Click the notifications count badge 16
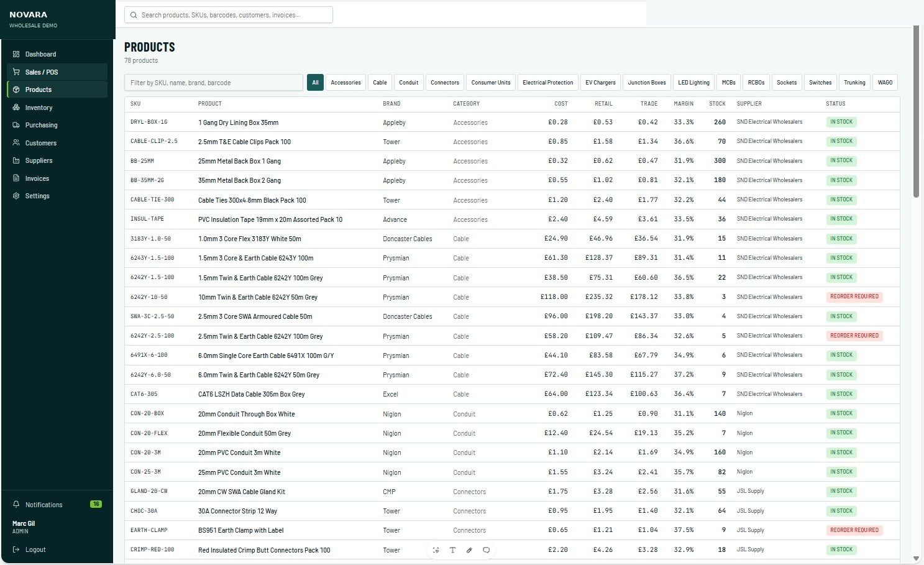This screenshot has height=565, width=924. pos(96,504)
